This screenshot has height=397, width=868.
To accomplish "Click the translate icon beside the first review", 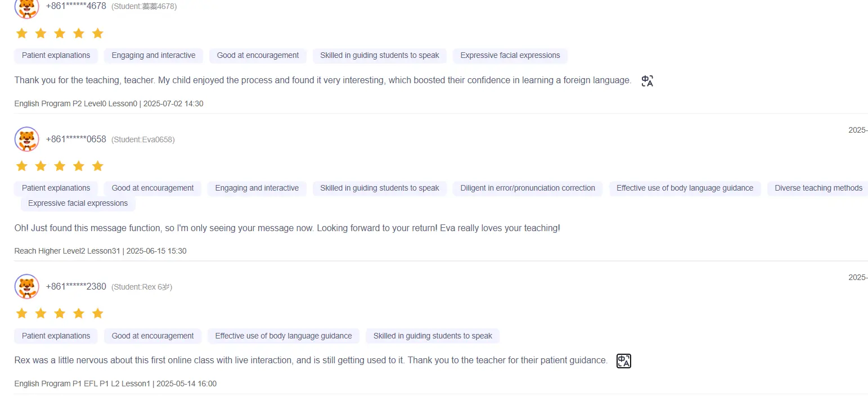I will tap(647, 81).
